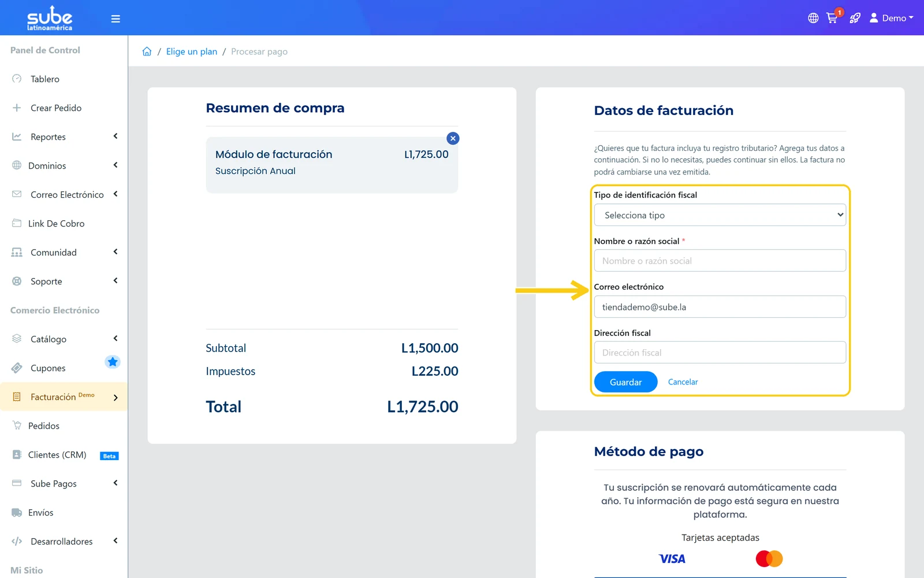This screenshot has height=578, width=924.
Task: Focus the Correo electrónico field
Action: coord(720,307)
